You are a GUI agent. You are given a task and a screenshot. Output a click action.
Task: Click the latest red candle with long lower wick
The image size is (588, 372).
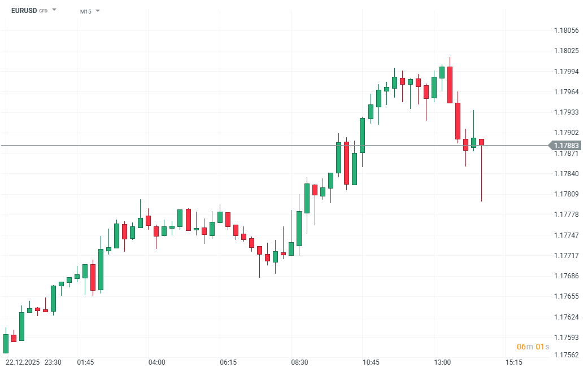481,142
